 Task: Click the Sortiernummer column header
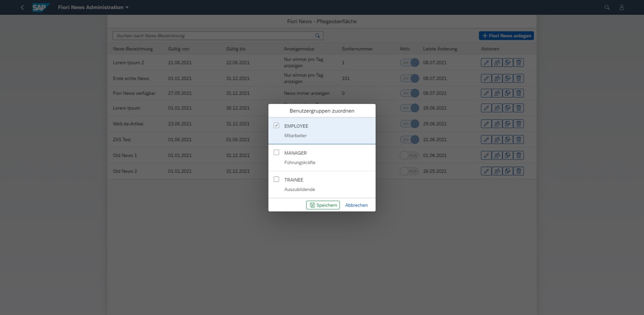(x=357, y=49)
